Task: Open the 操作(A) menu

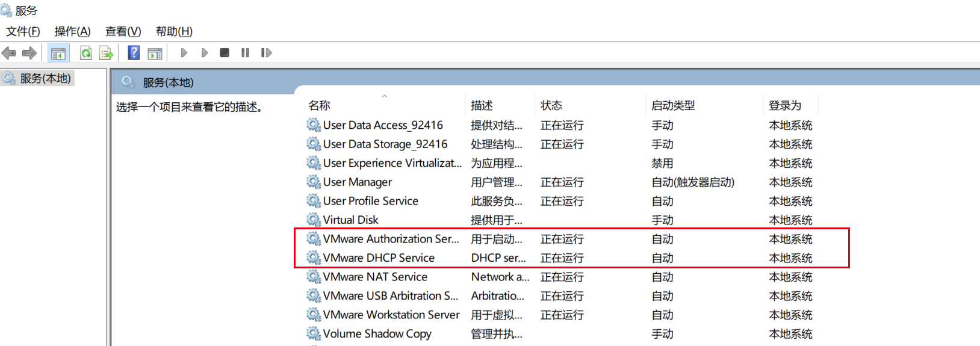Action: point(72,31)
